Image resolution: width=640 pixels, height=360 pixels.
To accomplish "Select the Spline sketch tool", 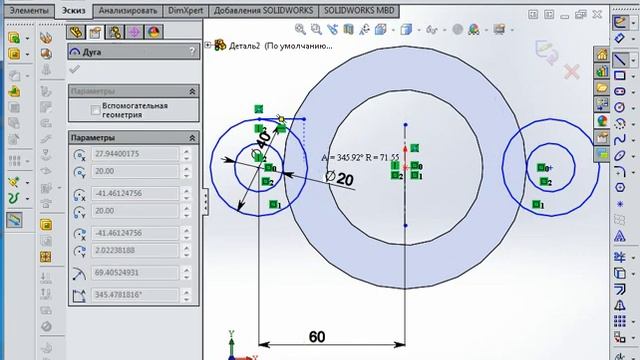I will click(620, 140).
